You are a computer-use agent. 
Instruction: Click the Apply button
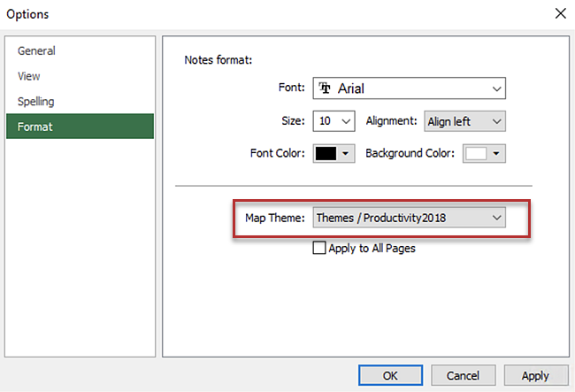pos(535,375)
